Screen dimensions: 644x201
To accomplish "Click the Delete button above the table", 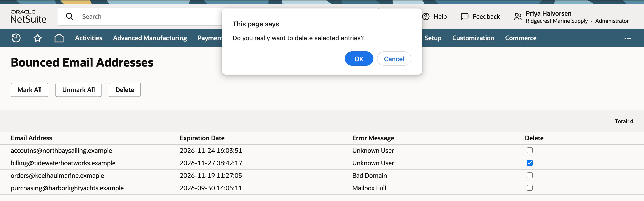I will pos(125,90).
